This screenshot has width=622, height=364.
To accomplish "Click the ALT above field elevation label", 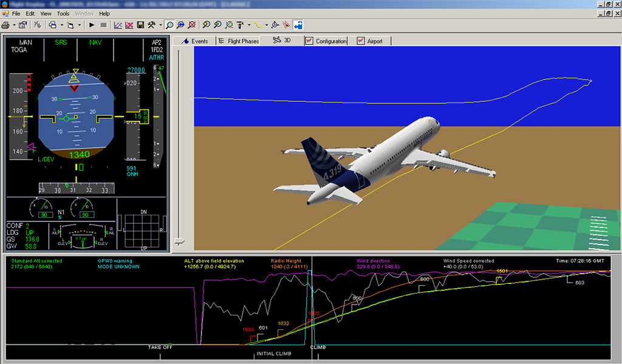I will point(214,261).
